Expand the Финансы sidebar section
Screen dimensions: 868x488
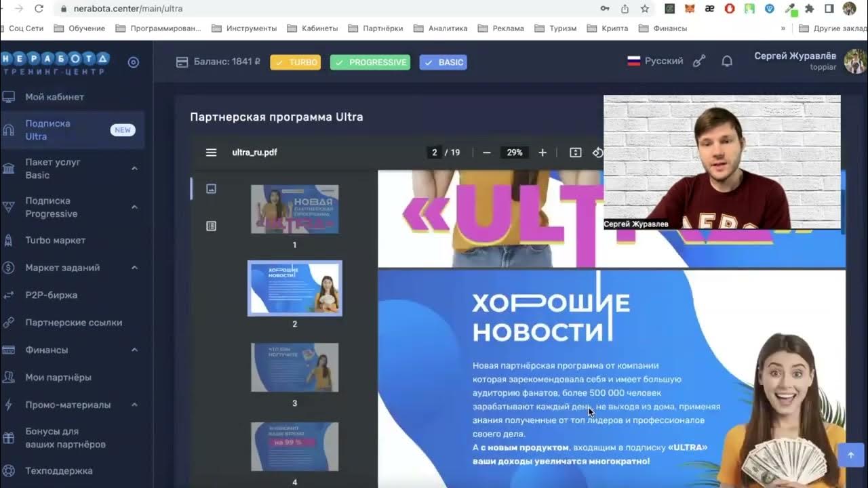(x=134, y=350)
